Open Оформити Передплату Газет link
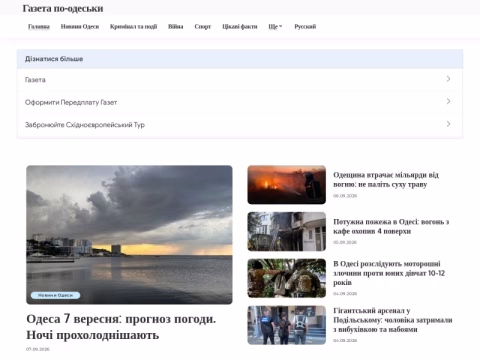This screenshot has height=360, width=480. (x=240, y=102)
